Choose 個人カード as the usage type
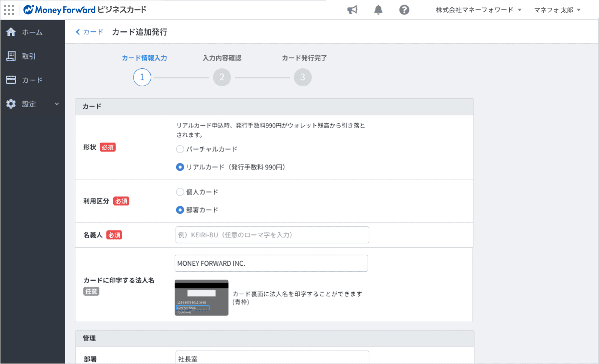Viewport: 599px width, 364px height. click(x=180, y=192)
